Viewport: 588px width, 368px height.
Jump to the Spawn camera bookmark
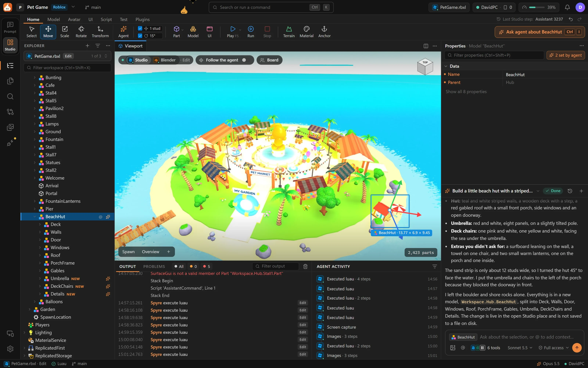(x=128, y=252)
